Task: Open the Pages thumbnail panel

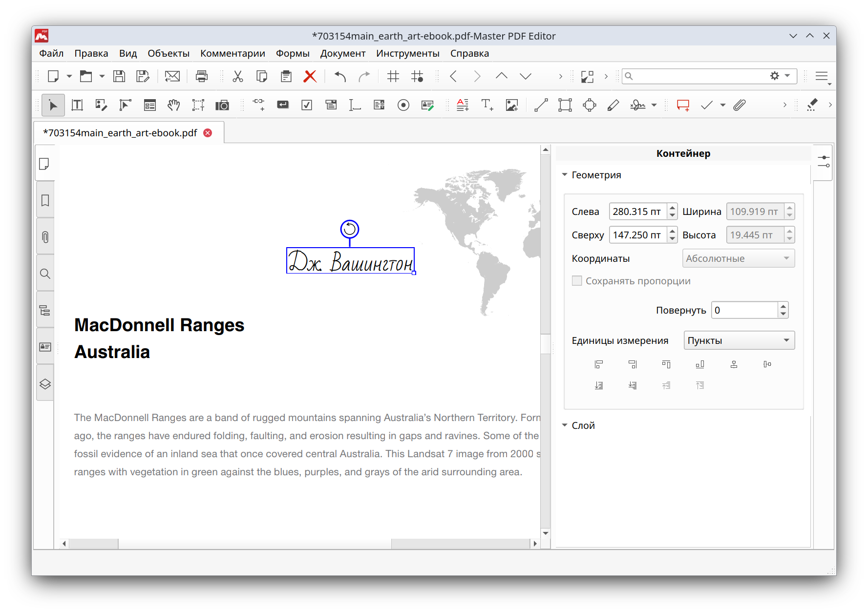Action: (45, 164)
